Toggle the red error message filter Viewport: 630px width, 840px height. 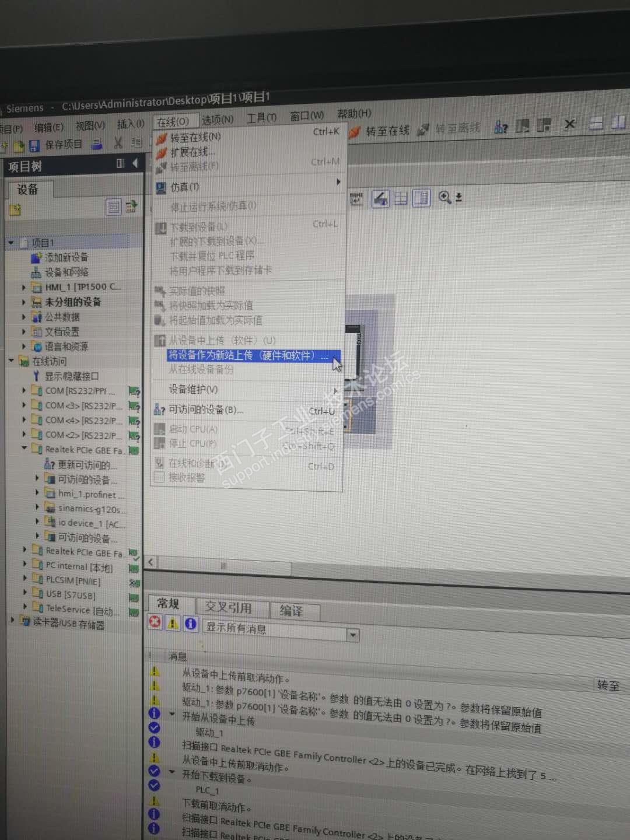pos(155,622)
